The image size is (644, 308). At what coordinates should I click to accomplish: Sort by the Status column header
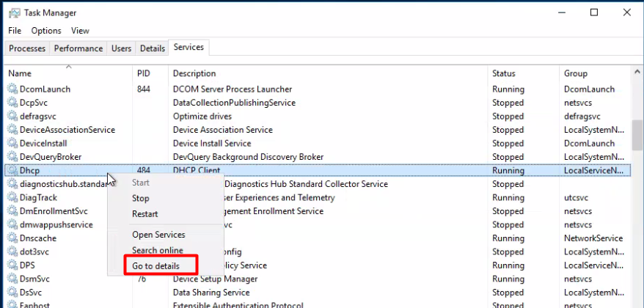point(503,73)
